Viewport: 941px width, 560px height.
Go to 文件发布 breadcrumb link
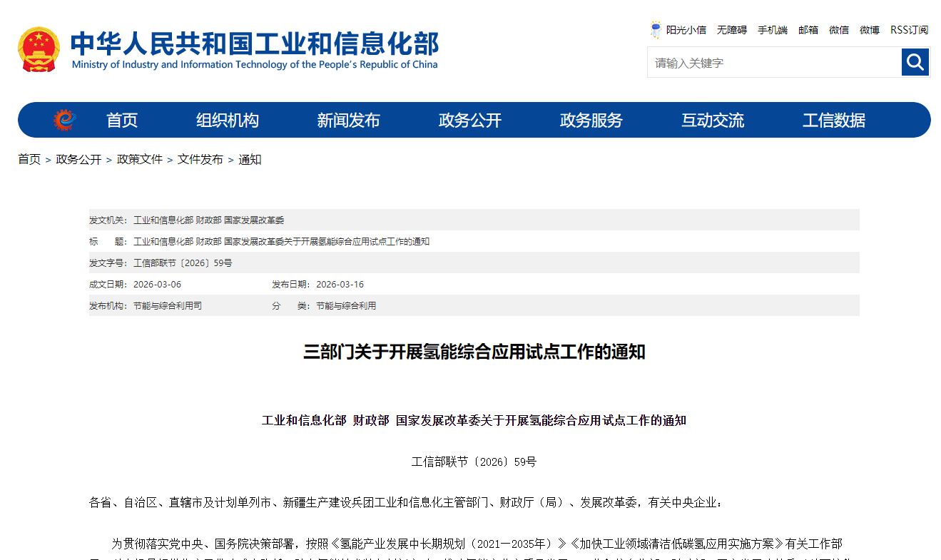[x=200, y=160]
